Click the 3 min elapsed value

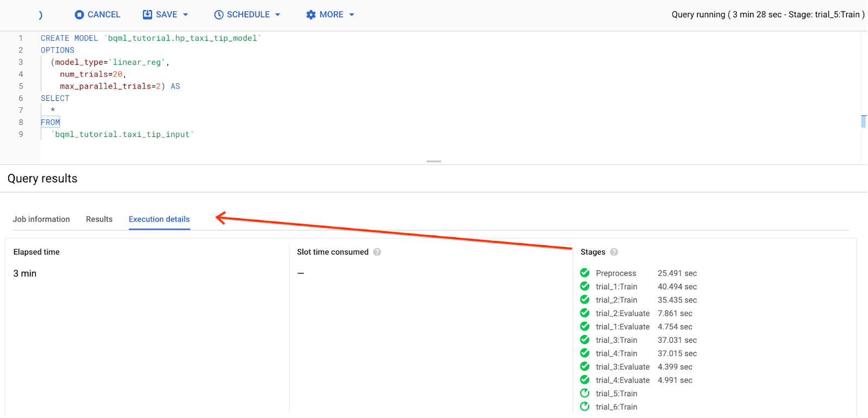coord(25,274)
